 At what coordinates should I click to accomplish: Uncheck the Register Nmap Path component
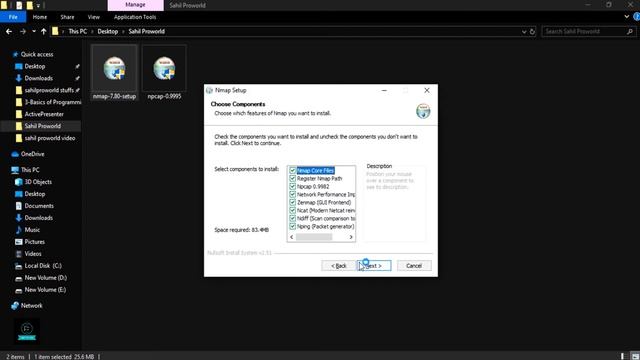click(x=292, y=178)
